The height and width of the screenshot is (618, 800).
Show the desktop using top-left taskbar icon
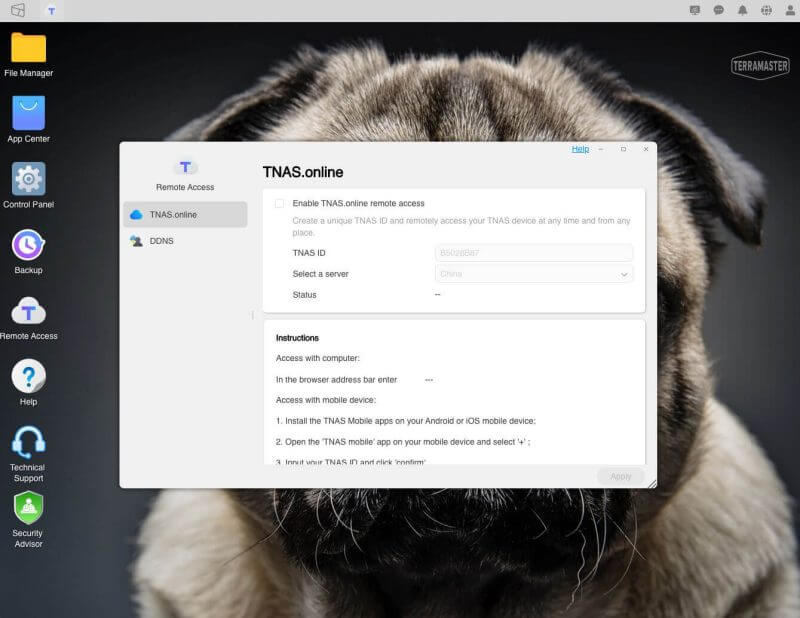point(18,10)
